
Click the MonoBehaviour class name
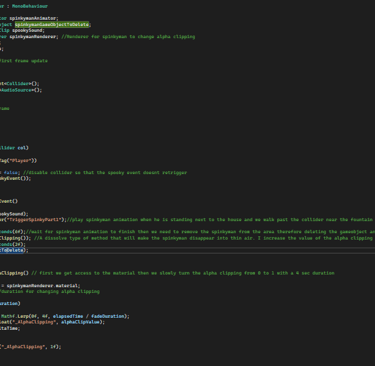tap(30, 6)
